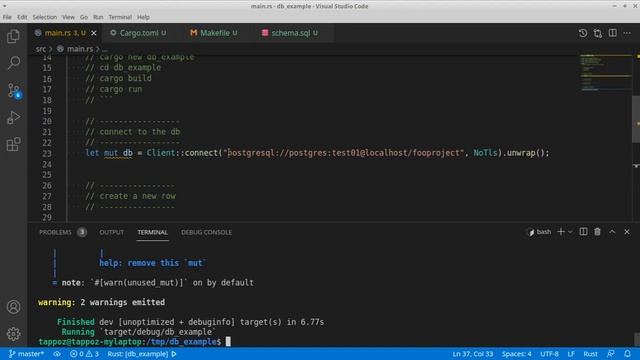The image size is (640, 360).
Task: Close the main.rs editor tab
Action: [x=94, y=33]
